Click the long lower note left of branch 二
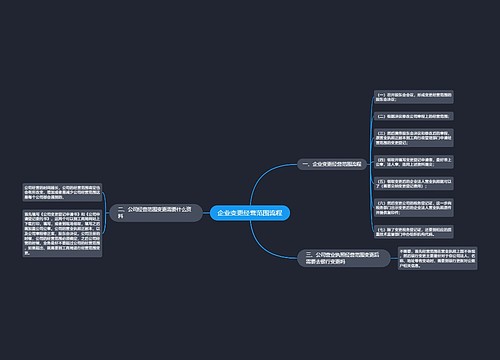Image resolution: width=500 pixels, height=360 pixels. (62, 233)
